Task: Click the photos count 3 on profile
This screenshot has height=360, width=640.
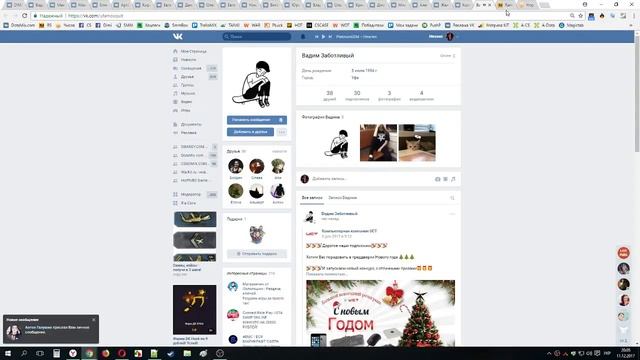Action: pyautogui.click(x=389, y=96)
